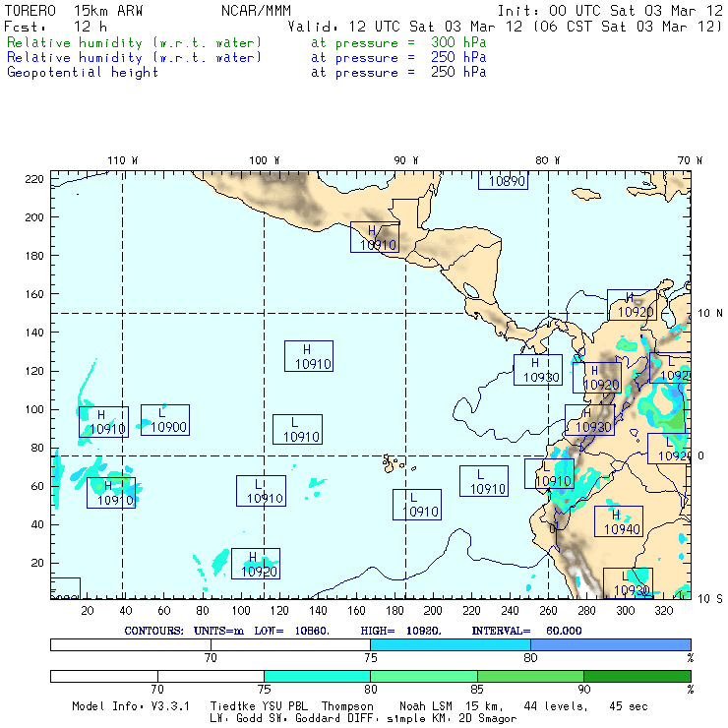Click the green 'Relative humidity (w.r.t. water)' legend line
This screenshot has width=728, height=728.
(134, 42)
